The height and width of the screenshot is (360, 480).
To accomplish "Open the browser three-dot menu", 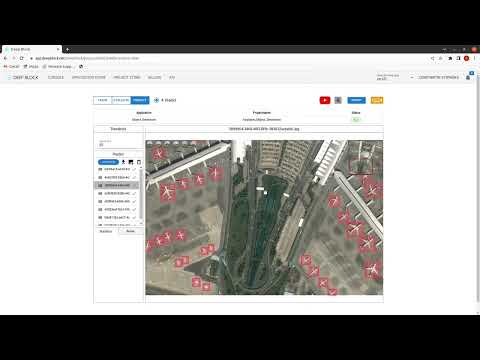I will (475, 58).
